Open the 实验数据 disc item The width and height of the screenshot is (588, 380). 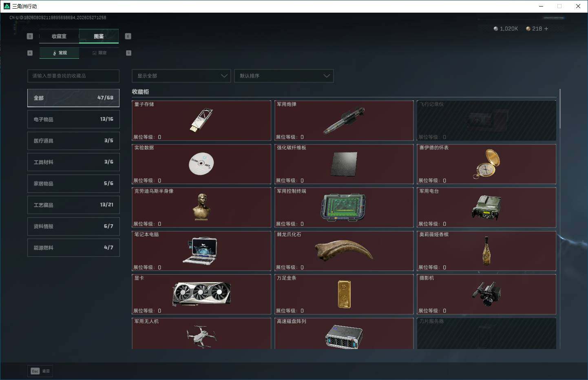tap(201, 163)
